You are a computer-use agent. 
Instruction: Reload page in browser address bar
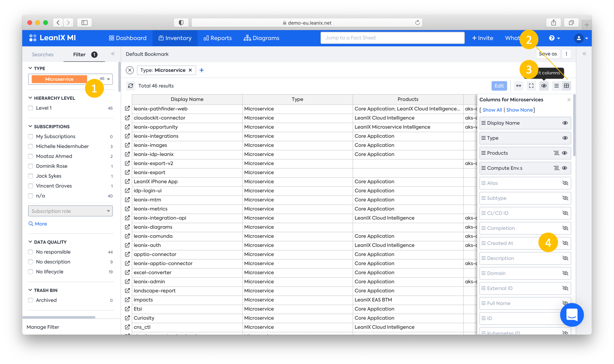417,23
